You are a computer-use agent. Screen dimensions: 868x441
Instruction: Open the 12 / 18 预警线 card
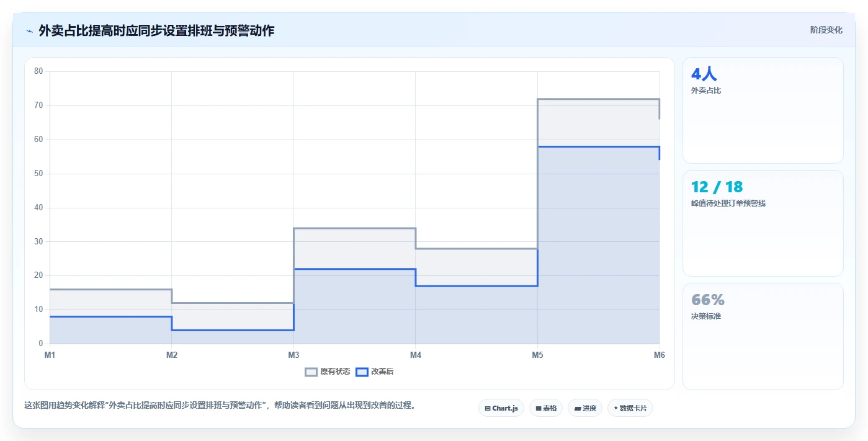point(763,223)
